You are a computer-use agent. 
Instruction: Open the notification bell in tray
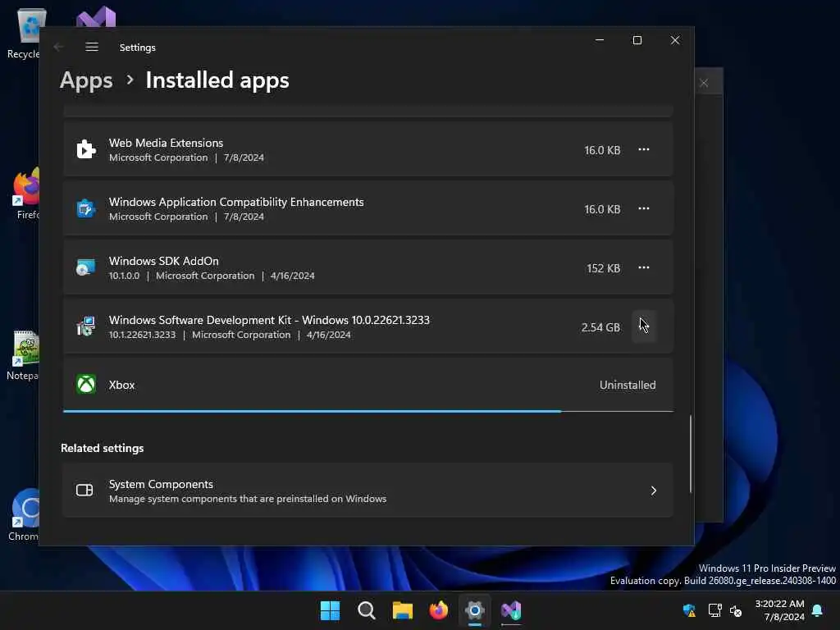818,610
